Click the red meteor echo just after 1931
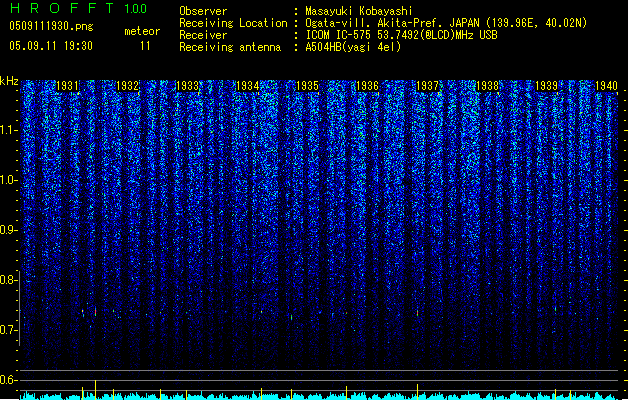This screenshot has width=629, height=400. (95, 312)
